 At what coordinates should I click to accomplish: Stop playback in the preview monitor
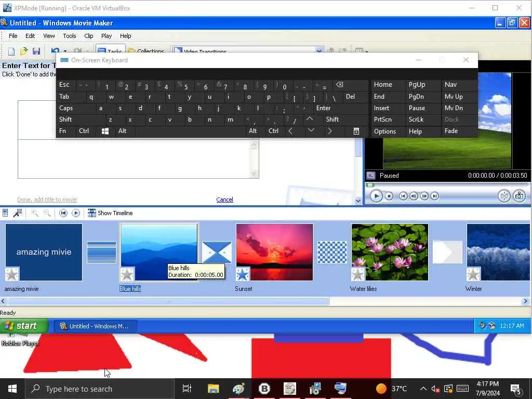pyautogui.click(x=389, y=196)
